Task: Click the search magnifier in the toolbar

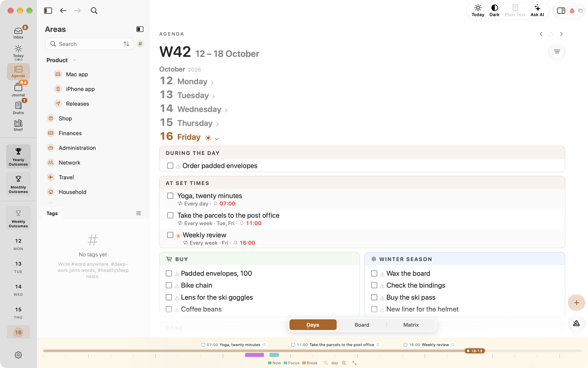Action: 94,11
